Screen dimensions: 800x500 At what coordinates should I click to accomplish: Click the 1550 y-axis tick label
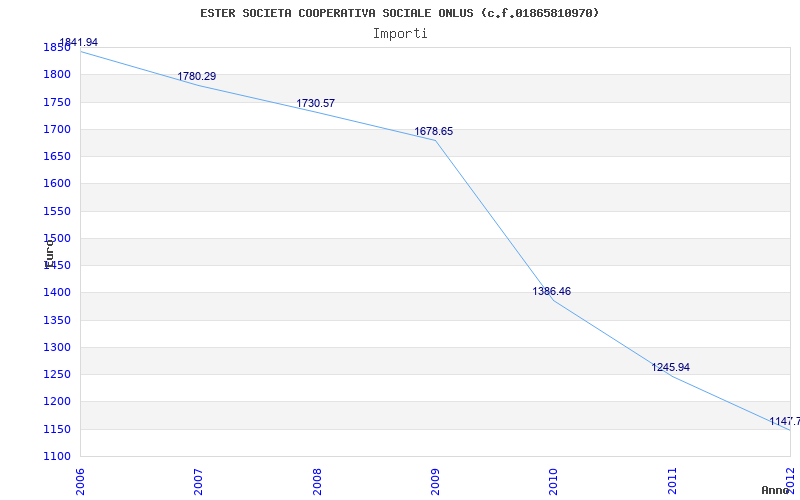[57, 211]
